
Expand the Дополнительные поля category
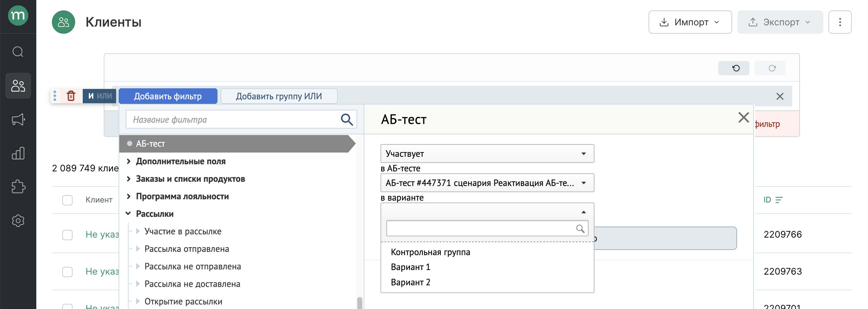point(180,161)
